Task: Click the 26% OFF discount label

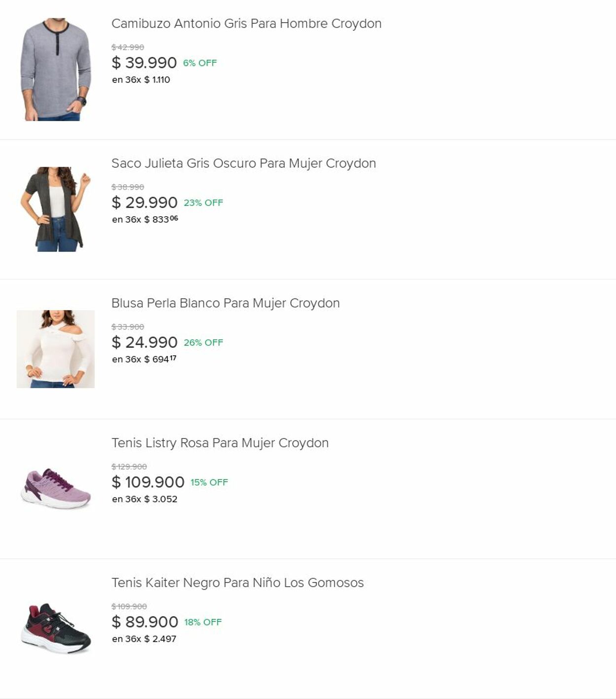Action: [204, 343]
